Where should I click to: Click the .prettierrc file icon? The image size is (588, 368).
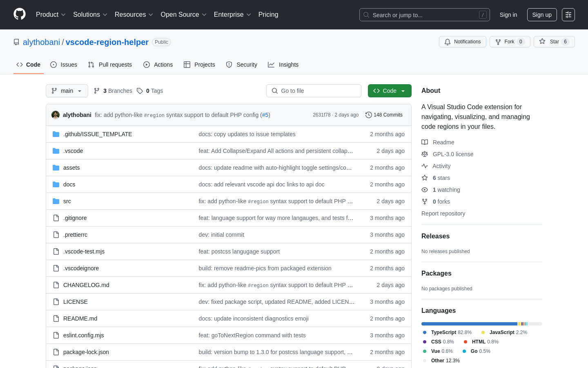pos(56,235)
